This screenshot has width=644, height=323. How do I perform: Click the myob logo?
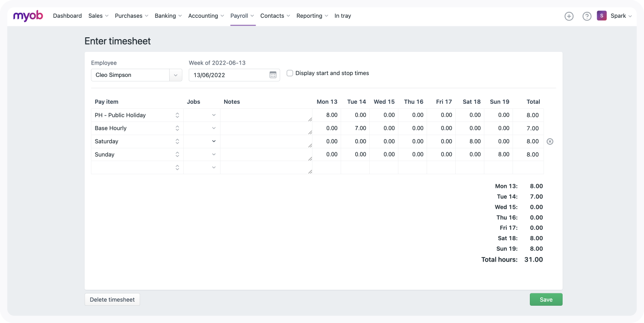(27, 15)
